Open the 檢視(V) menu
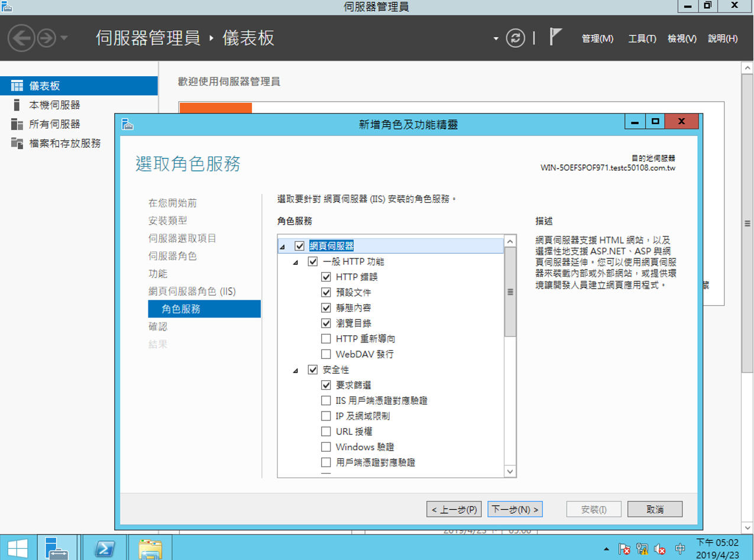This screenshot has width=754, height=560. (x=682, y=38)
